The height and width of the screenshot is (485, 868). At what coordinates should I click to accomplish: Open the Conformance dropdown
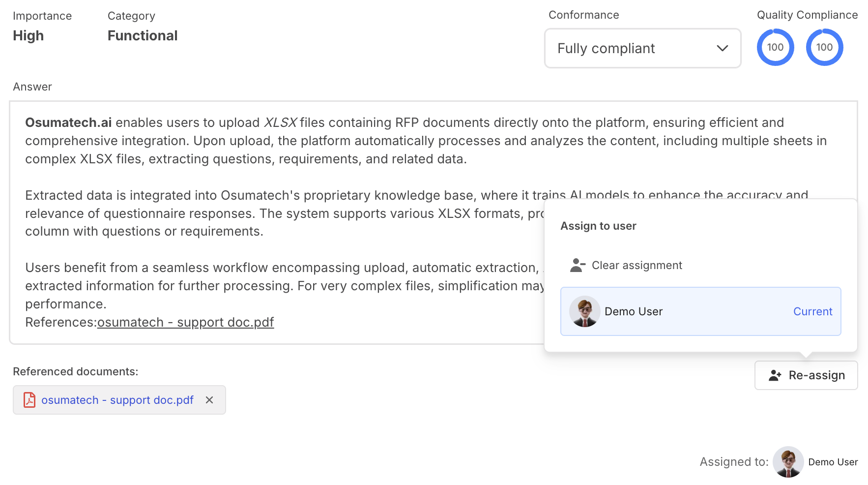(x=642, y=48)
